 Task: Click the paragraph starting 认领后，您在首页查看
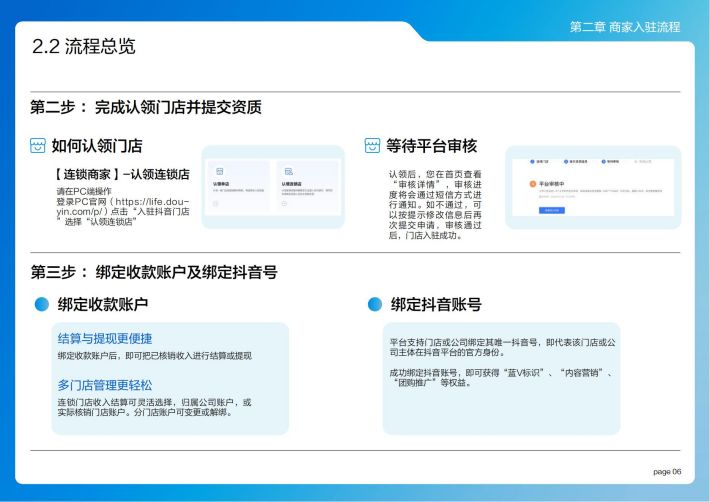(435, 205)
